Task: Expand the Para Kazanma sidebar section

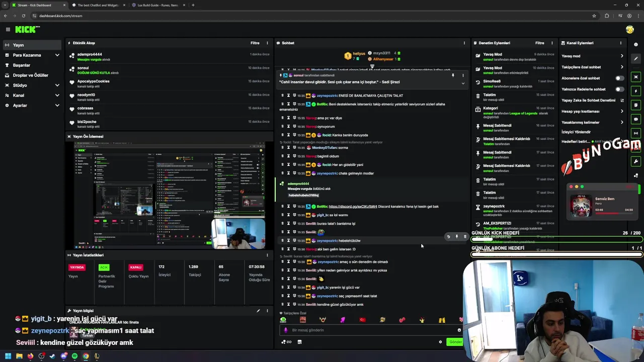Action: pos(32,55)
